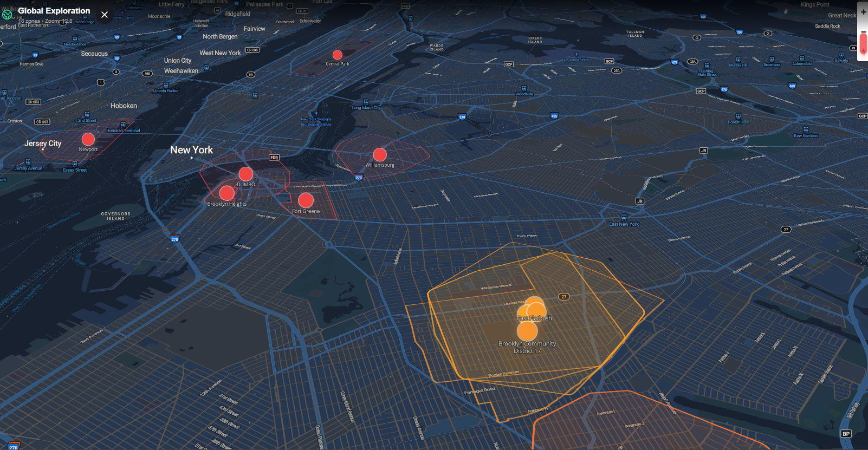This screenshot has height=450, width=868.
Task: Click the BP highway shield
Action: pos(846,434)
